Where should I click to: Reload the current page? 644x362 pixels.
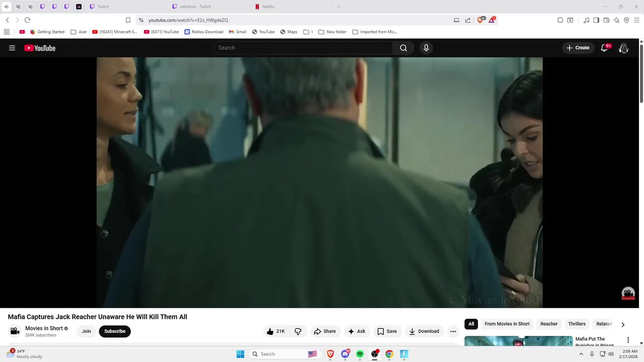click(x=27, y=20)
